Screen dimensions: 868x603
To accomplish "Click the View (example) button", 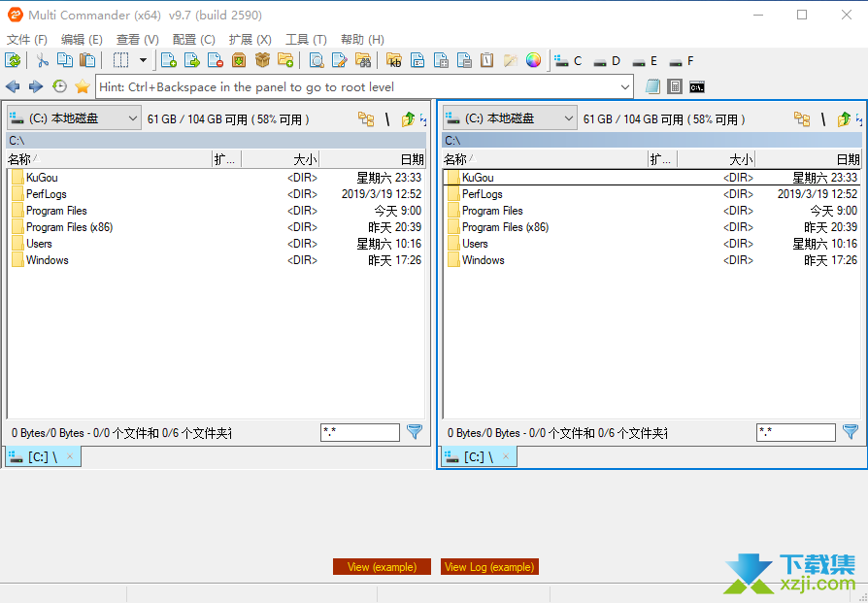I will (382, 566).
